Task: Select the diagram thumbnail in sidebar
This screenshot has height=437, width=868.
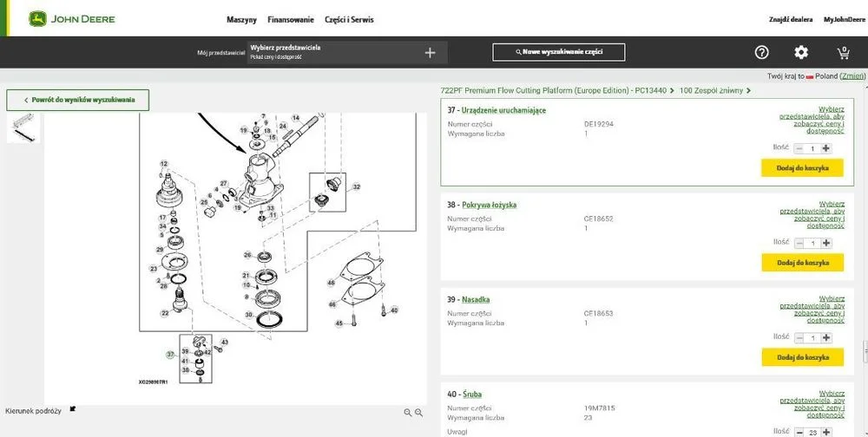Action: pos(23,127)
